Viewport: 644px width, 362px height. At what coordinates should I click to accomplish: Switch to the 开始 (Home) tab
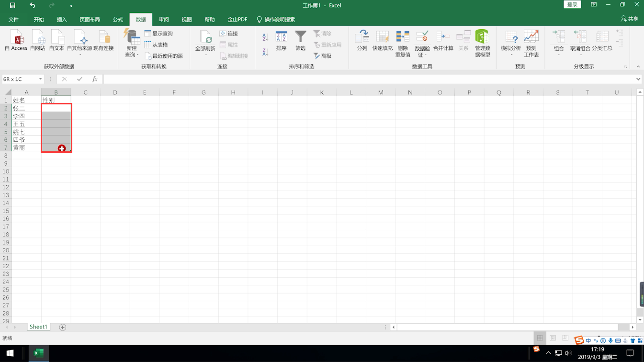(x=39, y=20)
